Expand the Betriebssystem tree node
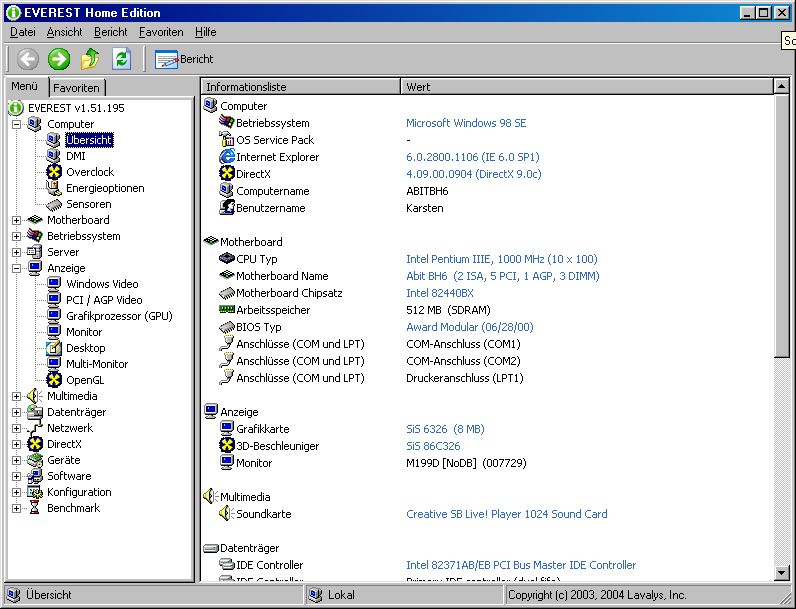The height and width of the screenshot is (609, 796). click(x=17, y=236)
